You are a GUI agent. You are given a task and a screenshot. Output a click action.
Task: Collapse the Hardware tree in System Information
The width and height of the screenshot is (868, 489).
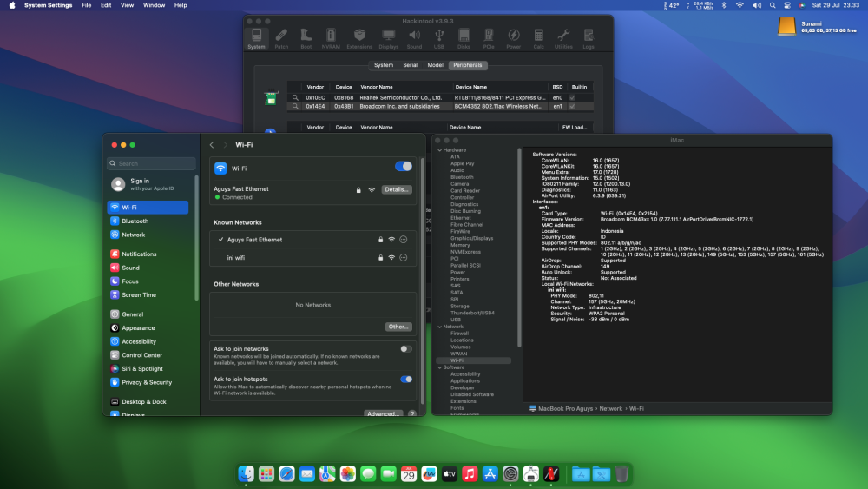click(x=440, y=150)
